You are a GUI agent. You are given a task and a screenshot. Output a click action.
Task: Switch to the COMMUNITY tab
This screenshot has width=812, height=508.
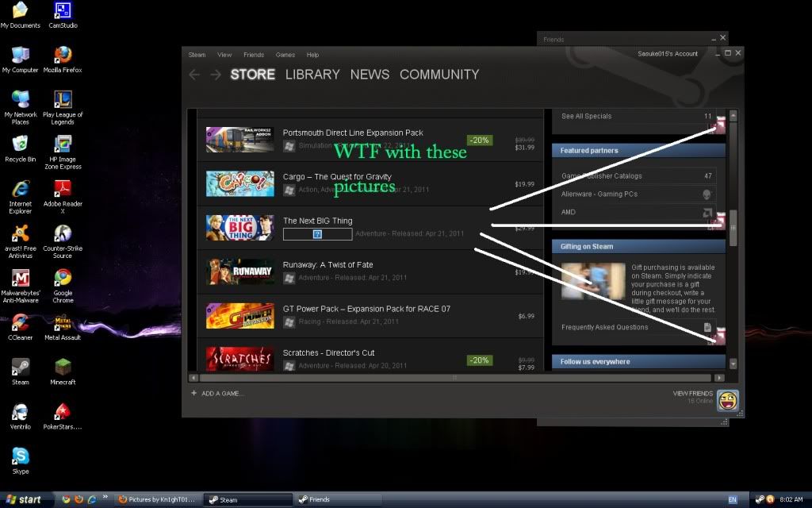[439, 75]
